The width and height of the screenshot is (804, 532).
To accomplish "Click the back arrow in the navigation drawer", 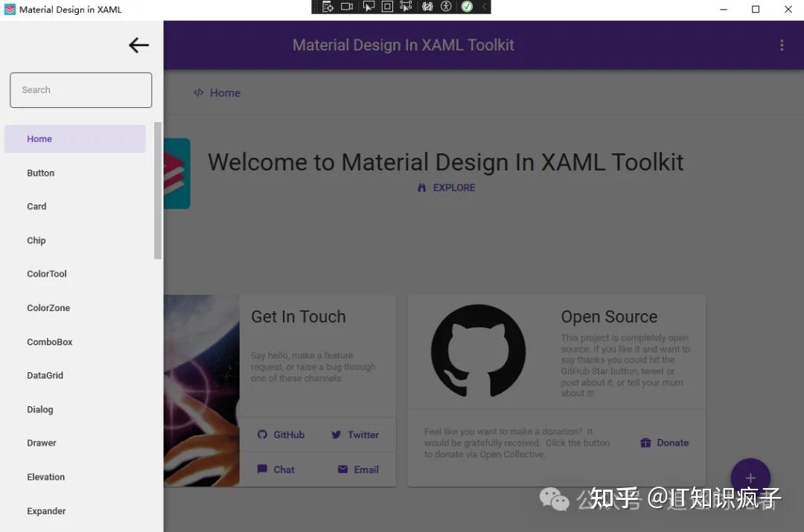I will tap(138, 45).
